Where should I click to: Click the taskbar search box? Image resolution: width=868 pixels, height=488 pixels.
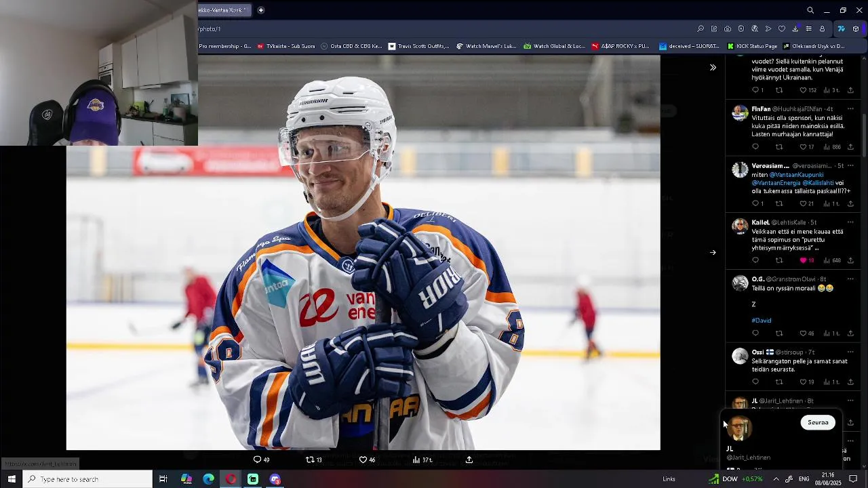tap(88, 479)
